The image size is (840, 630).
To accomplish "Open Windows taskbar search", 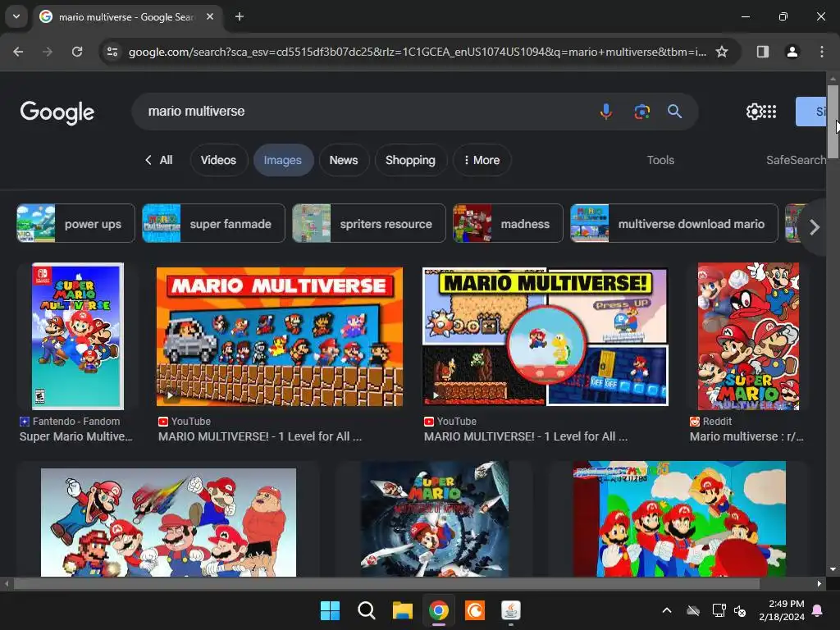I will pyautogui.click(x=367, y=610).
